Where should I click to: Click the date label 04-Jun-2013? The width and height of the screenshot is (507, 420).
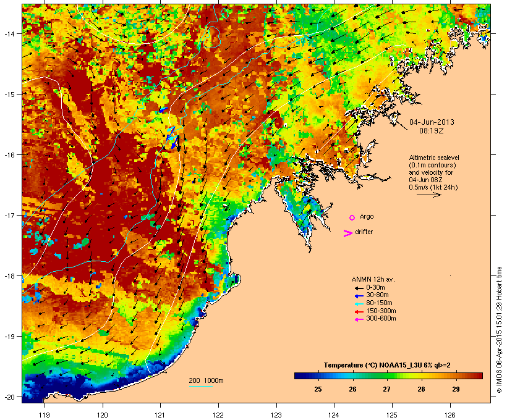pos(432,122)
